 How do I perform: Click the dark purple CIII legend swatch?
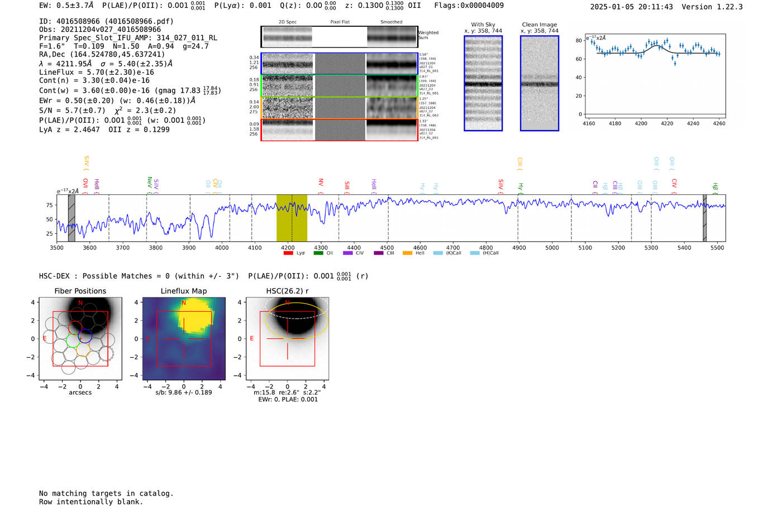click(379, 253)
